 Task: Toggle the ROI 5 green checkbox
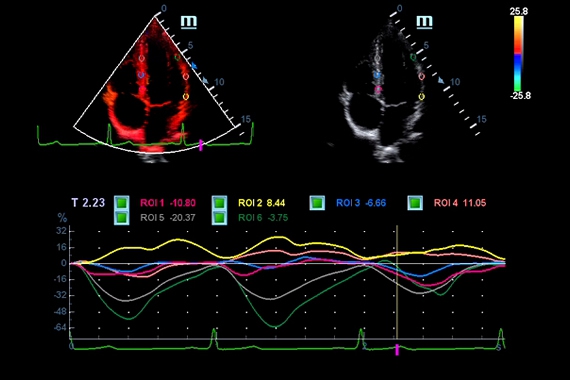(121, 218)
